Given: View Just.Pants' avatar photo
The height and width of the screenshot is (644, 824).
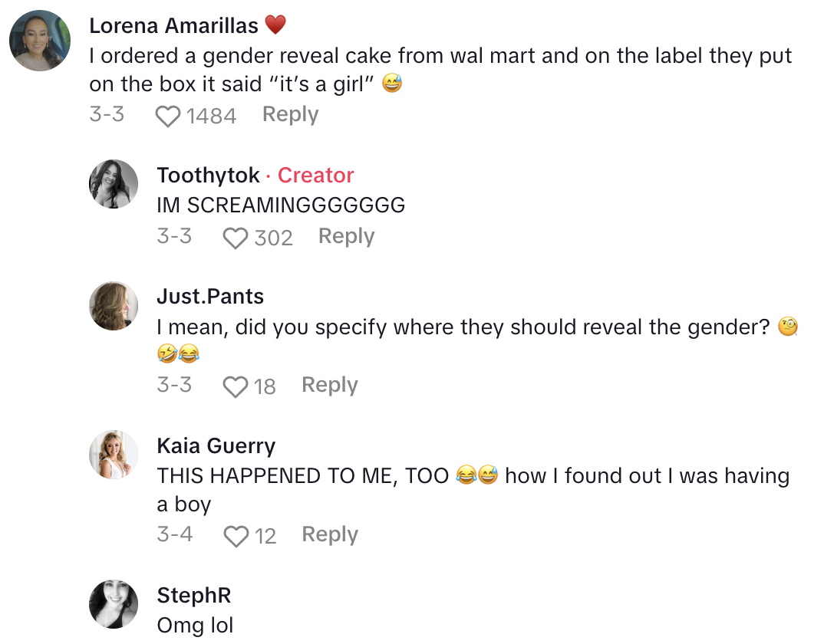Looking at the screenshot, I should tap(114, 306).
